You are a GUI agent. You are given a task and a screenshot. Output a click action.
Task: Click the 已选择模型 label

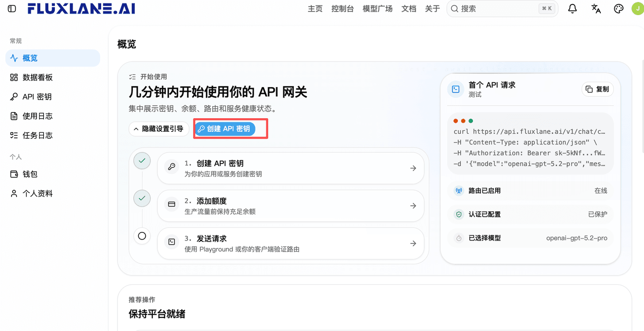point(485,238)
